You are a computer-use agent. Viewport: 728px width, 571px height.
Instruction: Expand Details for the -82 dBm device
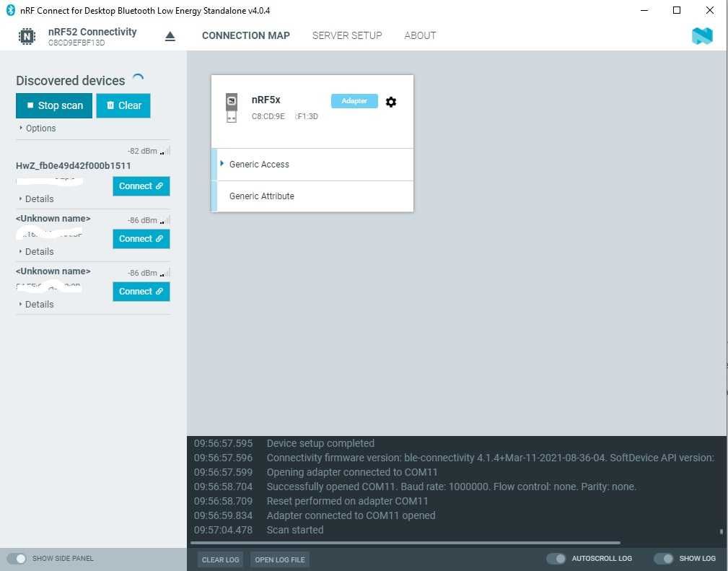37,199
